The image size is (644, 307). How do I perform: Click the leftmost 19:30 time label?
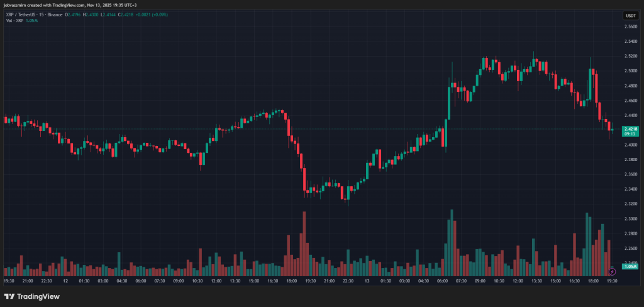pyautogui.click(x=9, y=281)
